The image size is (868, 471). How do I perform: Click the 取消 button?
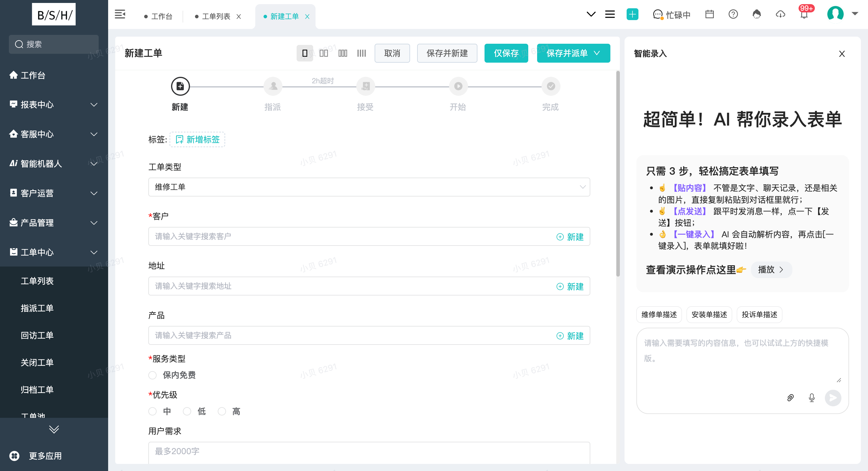pyautogui.click(x=392, y=53)
